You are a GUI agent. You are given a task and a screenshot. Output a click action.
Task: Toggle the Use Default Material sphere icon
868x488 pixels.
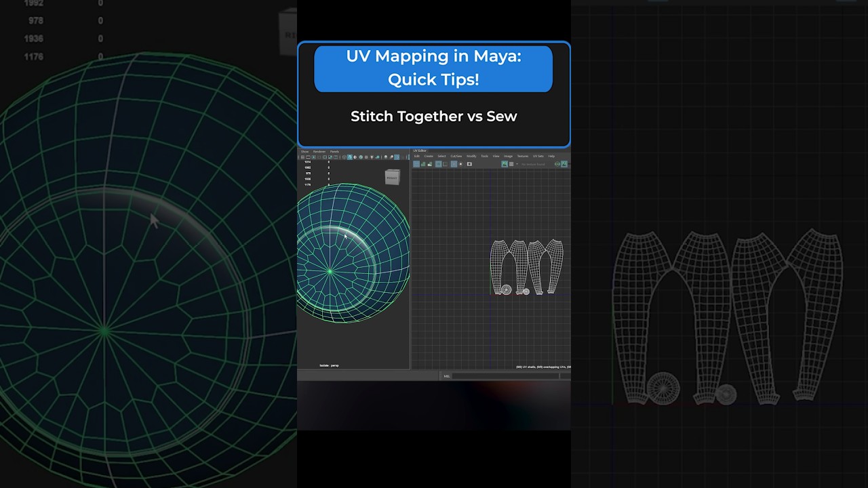coord(355,157)
